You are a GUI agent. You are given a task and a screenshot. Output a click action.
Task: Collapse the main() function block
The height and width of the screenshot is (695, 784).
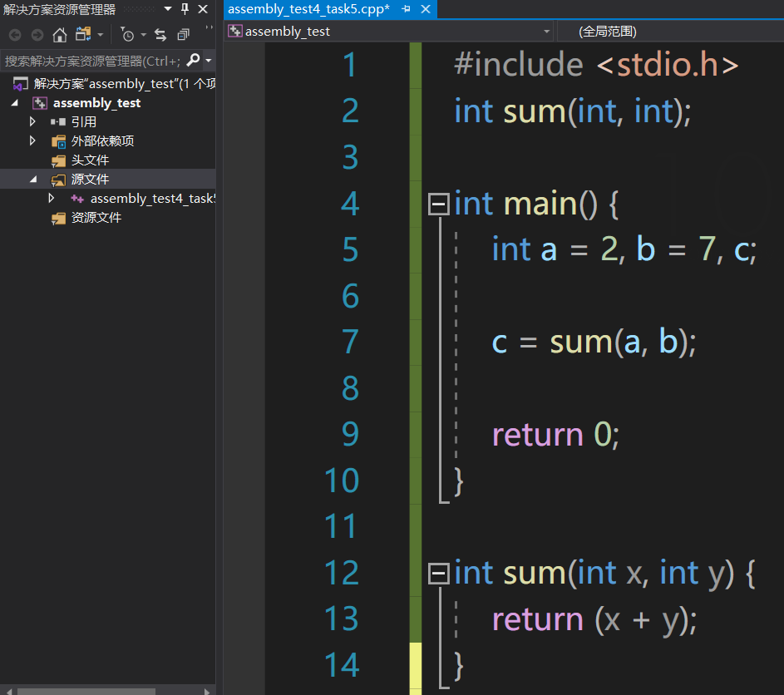click(438, 204)
